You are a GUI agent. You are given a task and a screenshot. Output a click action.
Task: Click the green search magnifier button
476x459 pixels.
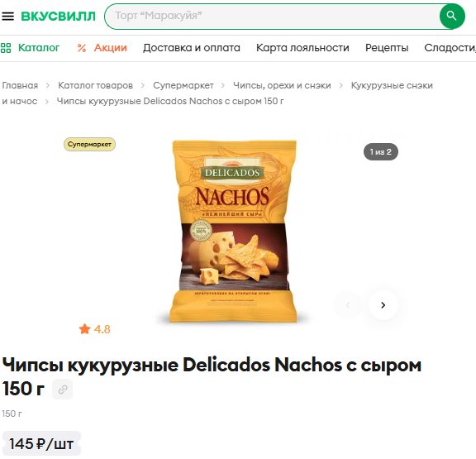click(452, 16)
